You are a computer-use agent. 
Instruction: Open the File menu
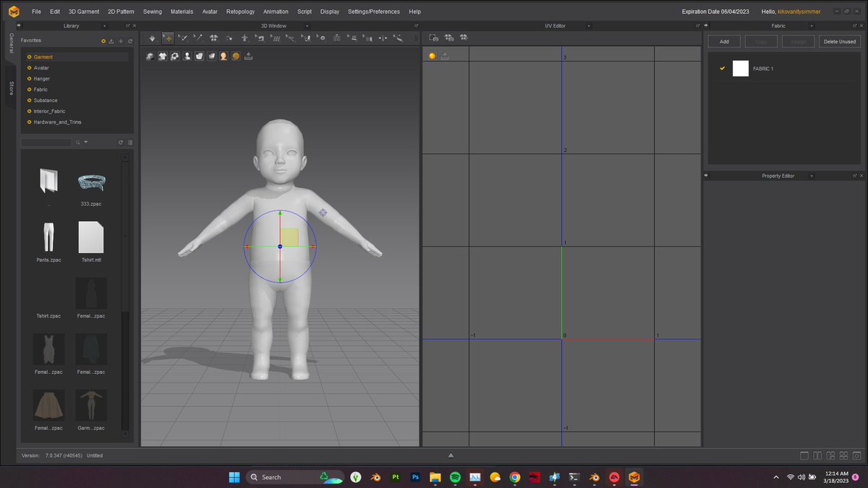click(x=36, y=12)
